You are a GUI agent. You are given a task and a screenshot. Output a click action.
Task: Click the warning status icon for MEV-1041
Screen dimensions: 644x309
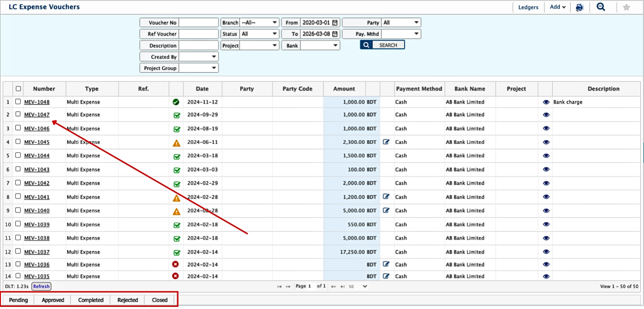[x=176, y=197]
